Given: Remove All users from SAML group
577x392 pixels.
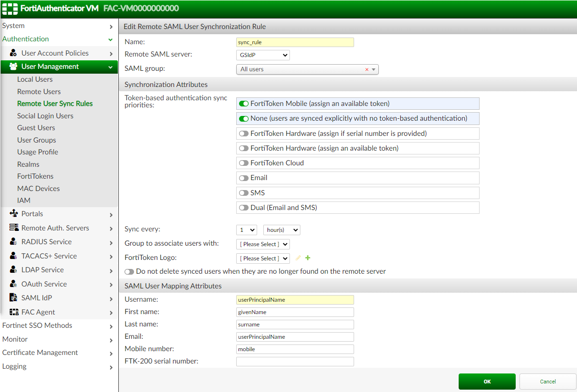Looking at the screenshot, I should [x=366, y=69].
